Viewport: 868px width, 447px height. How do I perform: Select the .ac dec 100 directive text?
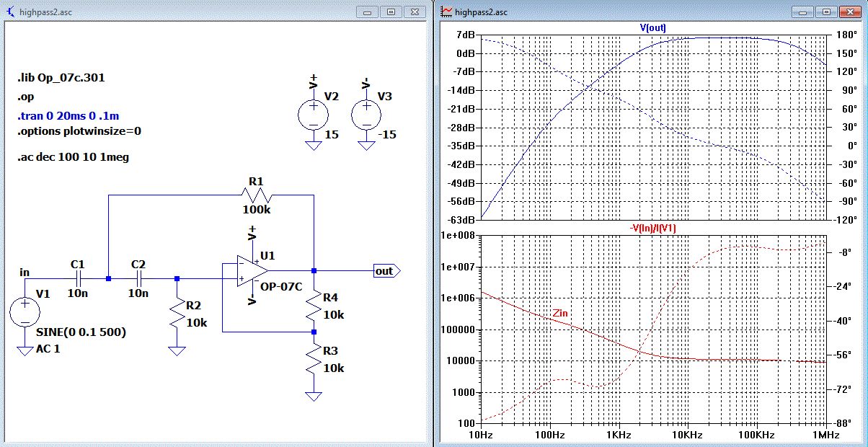pos(73,156)
